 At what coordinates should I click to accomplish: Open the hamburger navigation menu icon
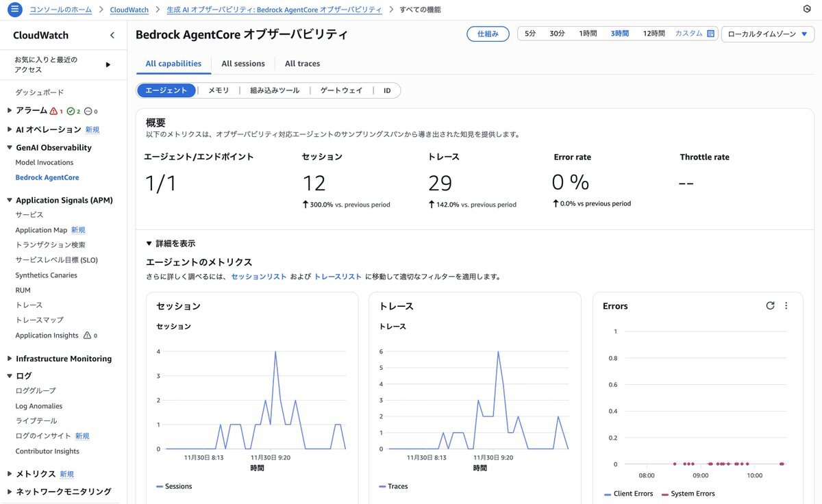[14, 10]
